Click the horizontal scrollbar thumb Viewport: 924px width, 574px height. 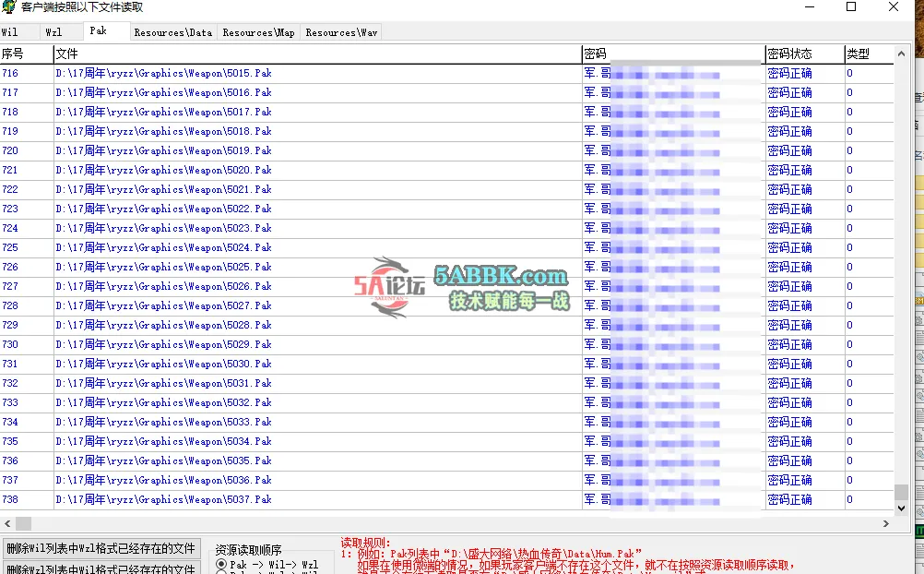click(24, 523)
